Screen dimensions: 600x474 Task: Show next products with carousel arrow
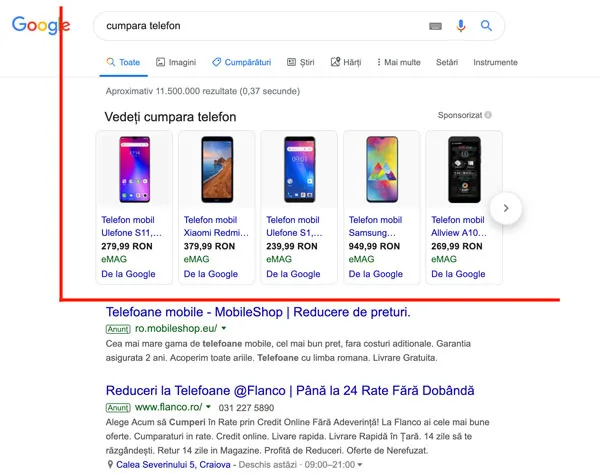(x=506, y=208)
